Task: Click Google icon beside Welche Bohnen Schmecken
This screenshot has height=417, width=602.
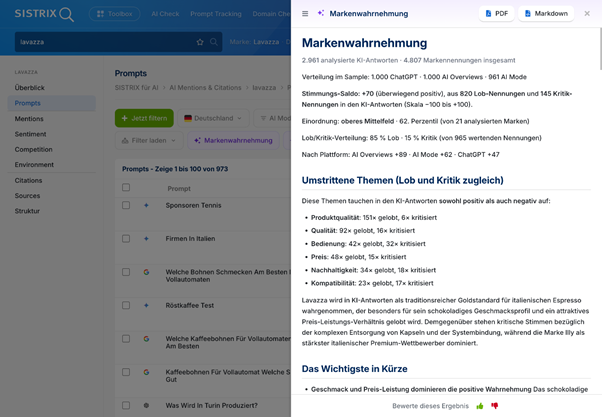Action: (146, 272)
